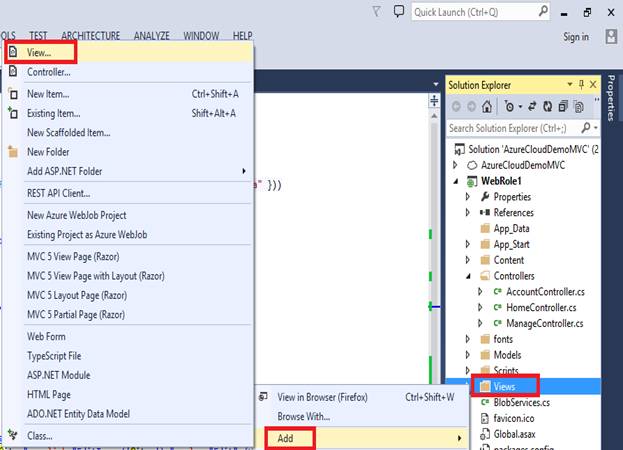Click the pending changes filter icon
Viewport: 623px width, 450px height.
click(509, 106)
